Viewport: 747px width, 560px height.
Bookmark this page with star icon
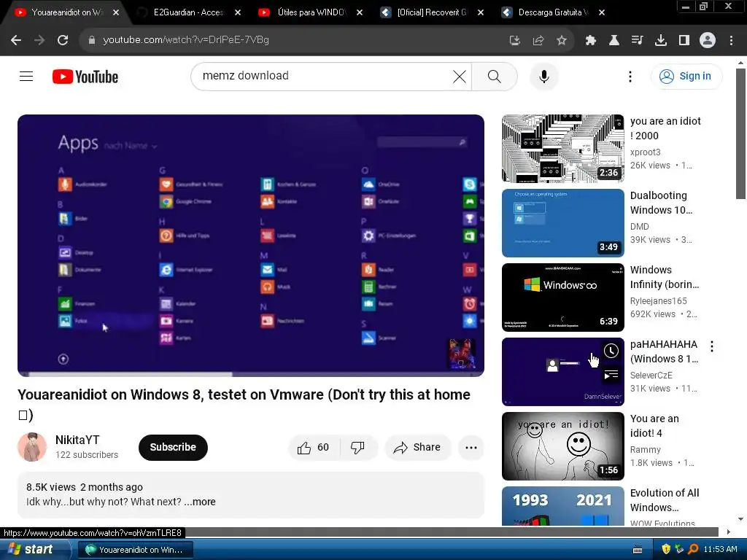(x=562, y=41)
